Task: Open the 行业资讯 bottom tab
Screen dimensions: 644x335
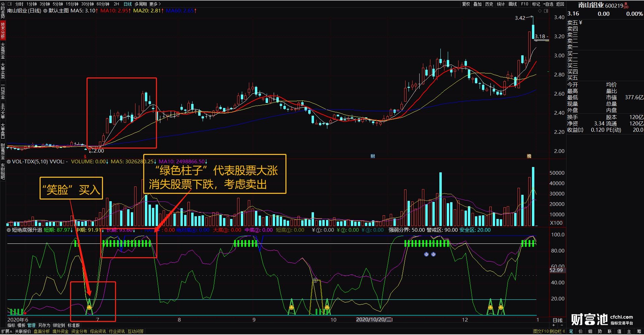Action: tap(117, 332)
